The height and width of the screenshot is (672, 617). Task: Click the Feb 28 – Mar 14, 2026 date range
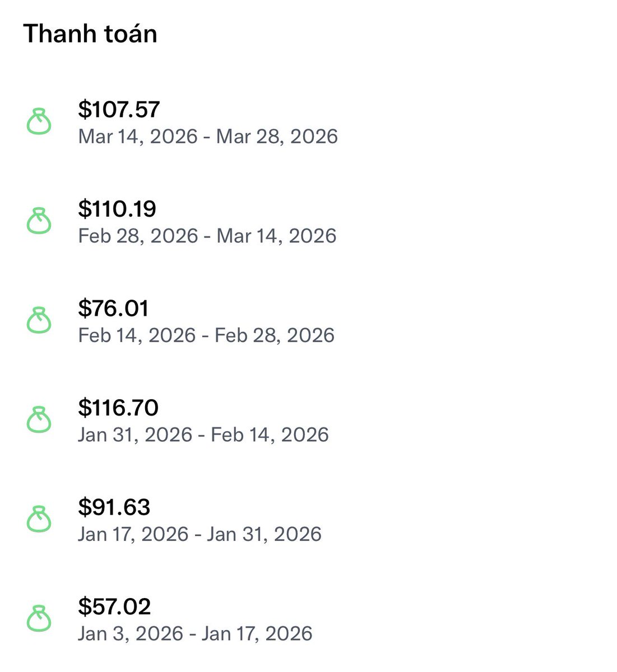[207, 236]
